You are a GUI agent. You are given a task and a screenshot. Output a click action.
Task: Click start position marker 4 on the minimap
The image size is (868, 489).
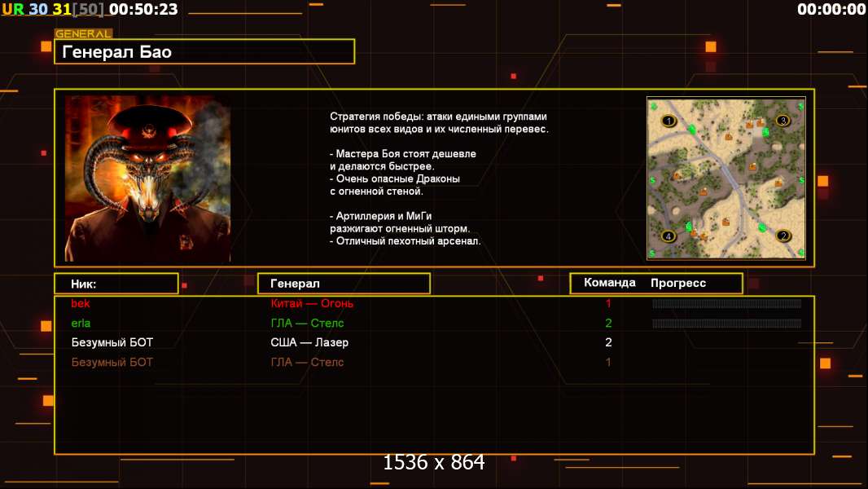(669, 236)
